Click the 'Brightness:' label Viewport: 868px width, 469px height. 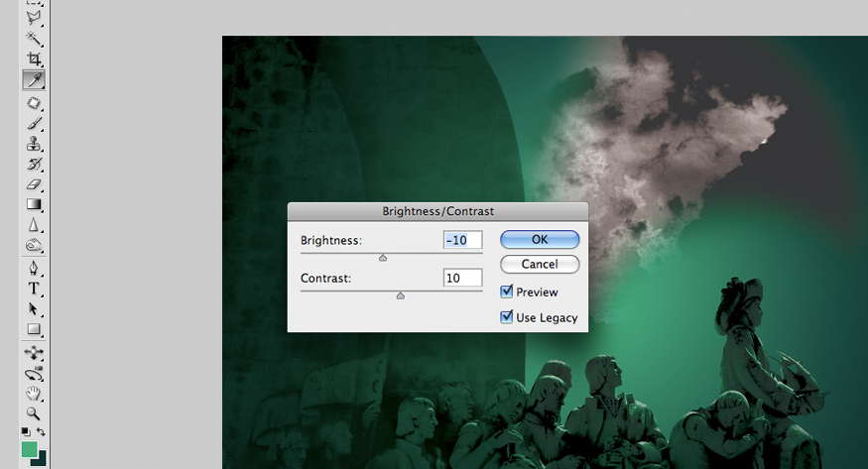[x=331, y=241]
